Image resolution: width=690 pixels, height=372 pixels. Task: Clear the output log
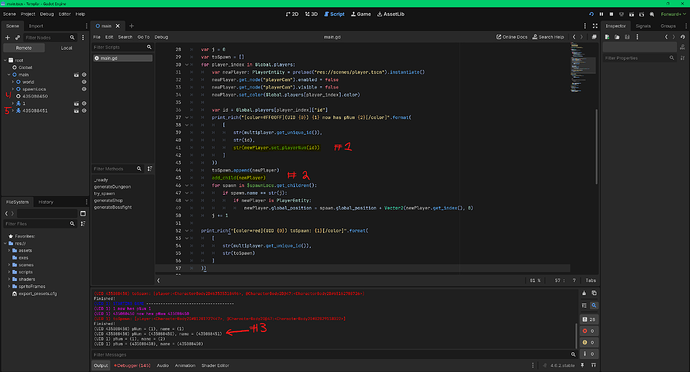584,293
